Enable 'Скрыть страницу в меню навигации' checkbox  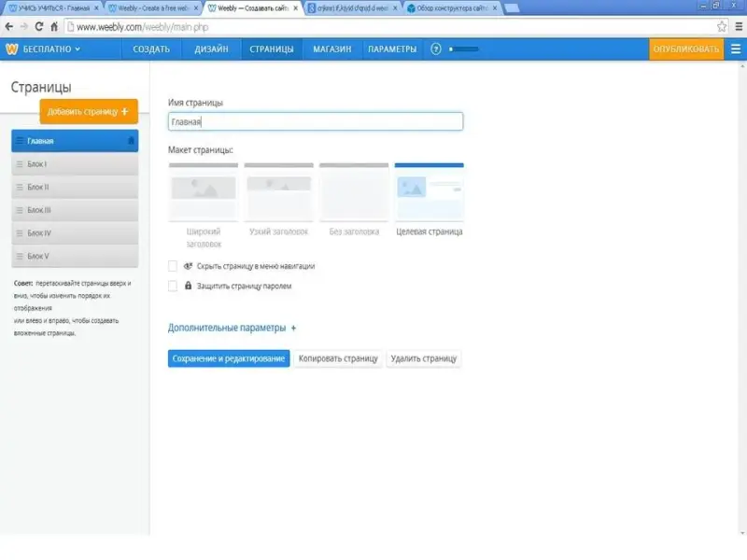[x=173, y=266]
